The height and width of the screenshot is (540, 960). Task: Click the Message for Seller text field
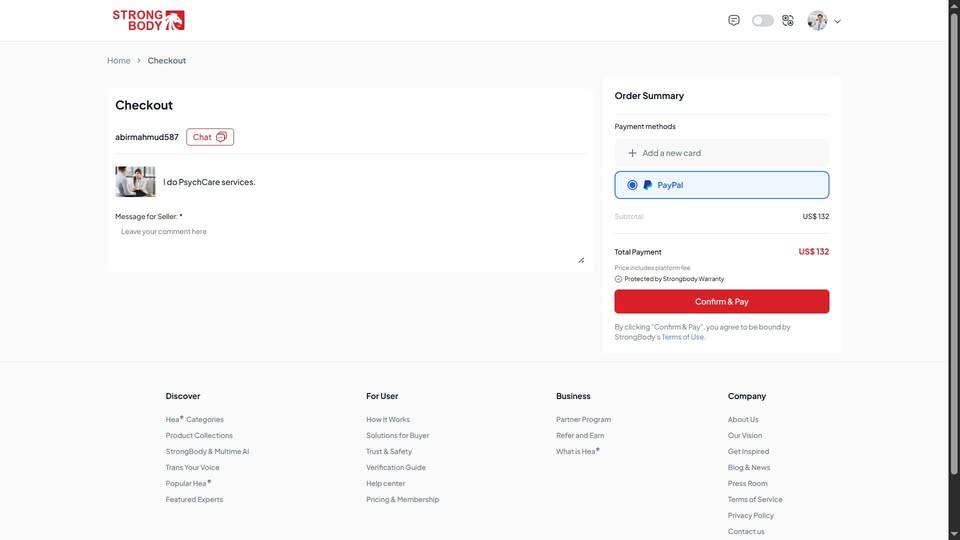[x=348, y=244]
